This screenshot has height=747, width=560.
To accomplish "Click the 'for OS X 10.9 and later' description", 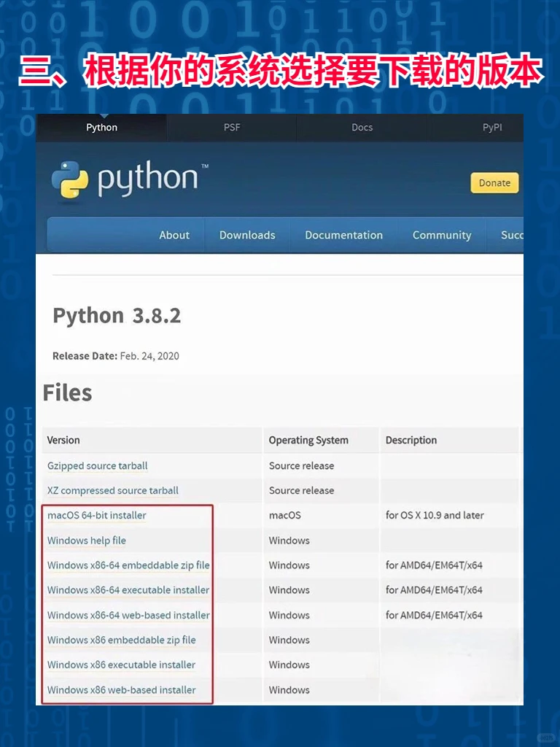I will [435, 516].
